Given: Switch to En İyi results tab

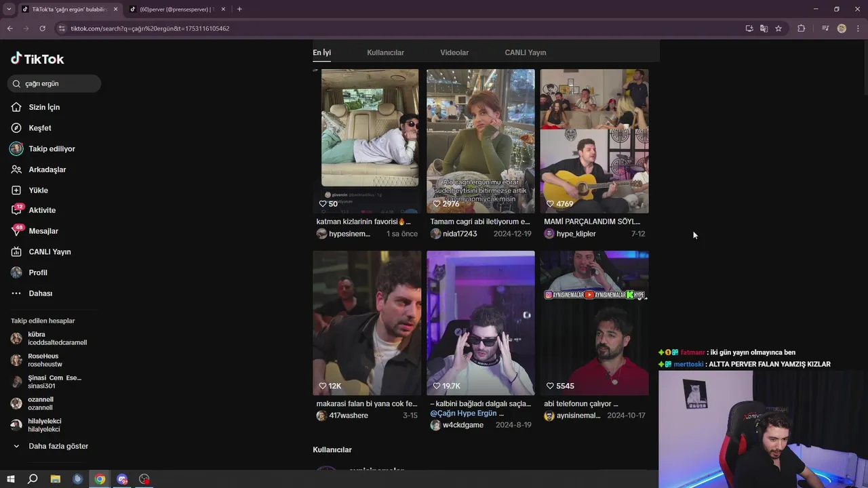Looking at the screenshot, I should [321, 52].
